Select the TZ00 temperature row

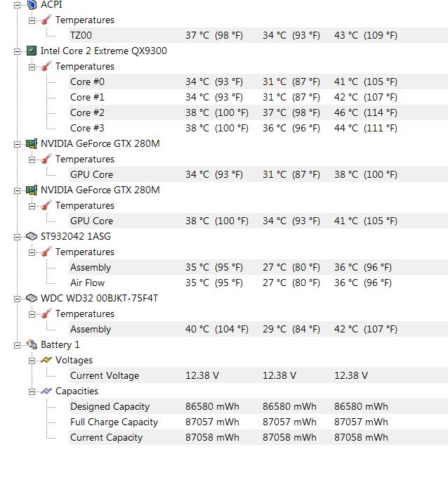pyautogui.click(x=258, y=35)
